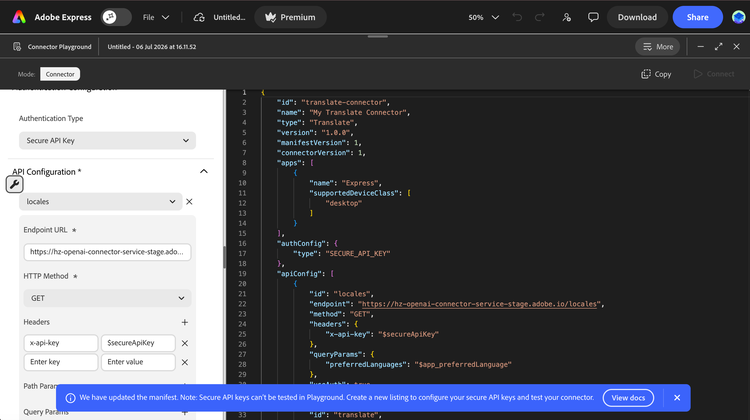Click the blue Share button

tap(697, 17)
